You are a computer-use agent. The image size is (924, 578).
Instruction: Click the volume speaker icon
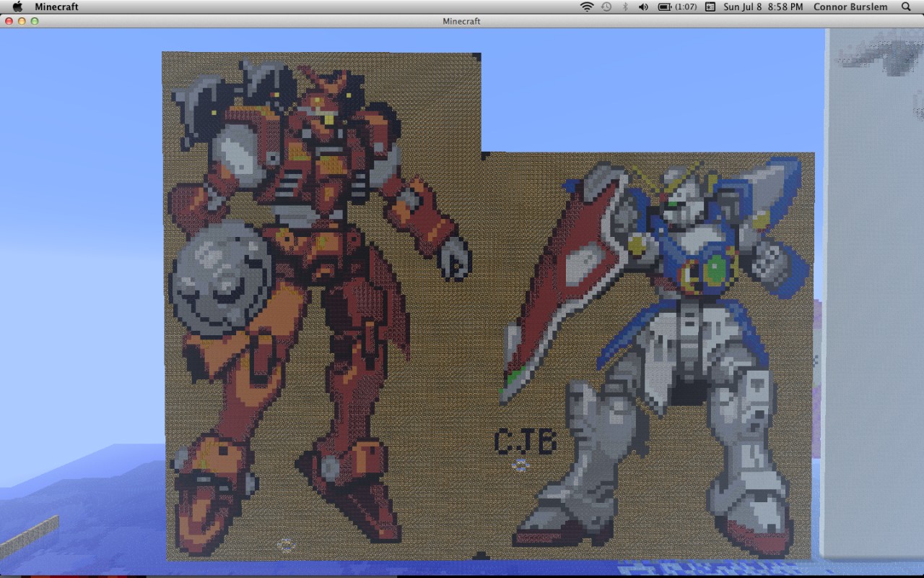pos(643,7)
